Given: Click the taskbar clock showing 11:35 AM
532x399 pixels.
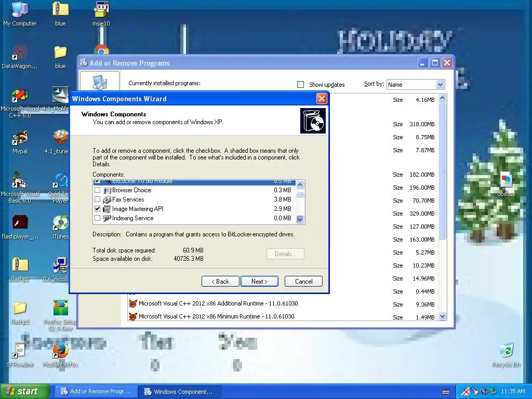Looking at the screenshot, I should pyautogui.click(x=512, y=392).
